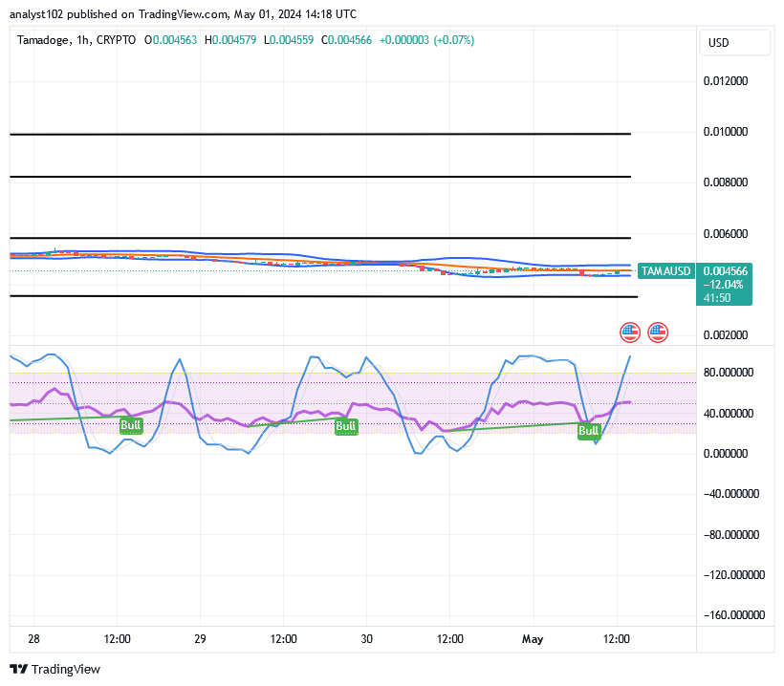Image resolution: width=784 pixels, height=686 pixels.
Task: Click the 0.002000 price axis label
Action: [726, 335]
